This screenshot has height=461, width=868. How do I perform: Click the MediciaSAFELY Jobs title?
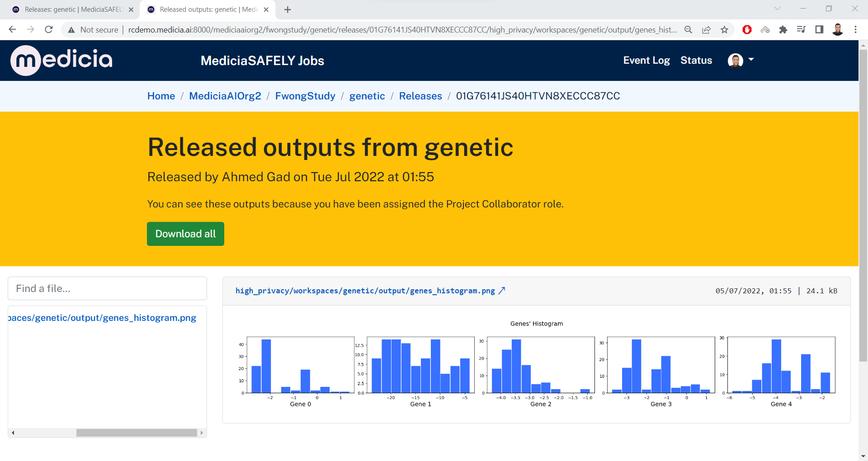[262, 61]
